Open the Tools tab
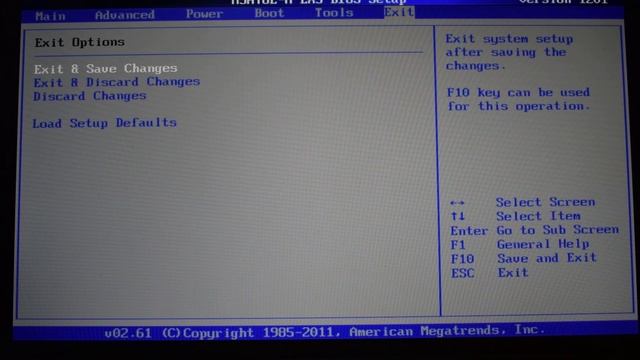This screenshot has width=640, height=360. tap(333, 13)
